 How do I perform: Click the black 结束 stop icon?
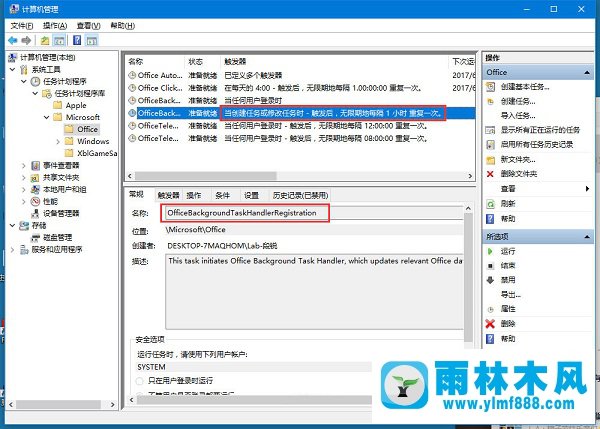[490, 266]
